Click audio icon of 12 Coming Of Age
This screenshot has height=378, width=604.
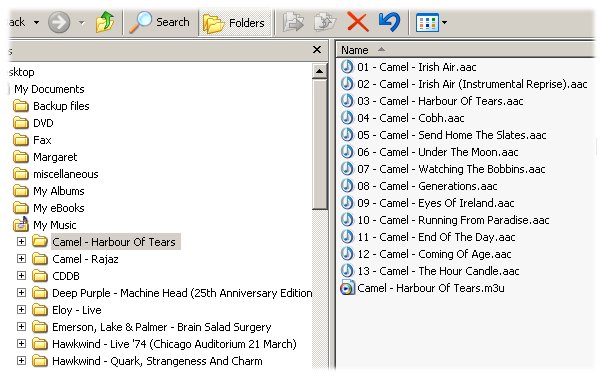pyautogui.click(x=347, y=254)
